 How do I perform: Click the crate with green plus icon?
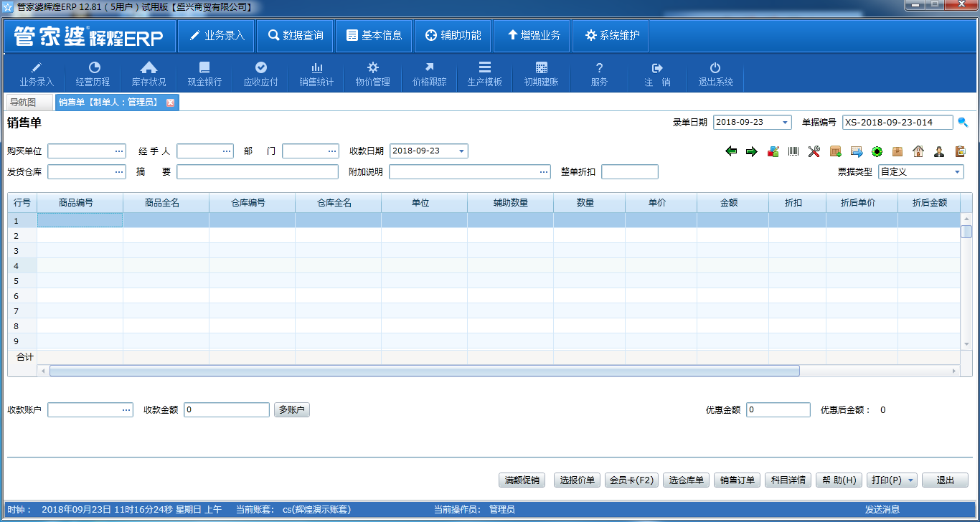[x=835, y=151]
